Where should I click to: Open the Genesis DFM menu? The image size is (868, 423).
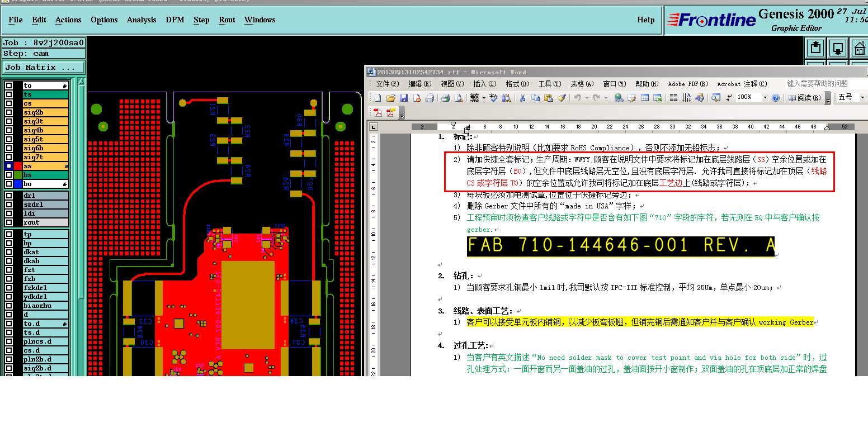coord(175,20)
